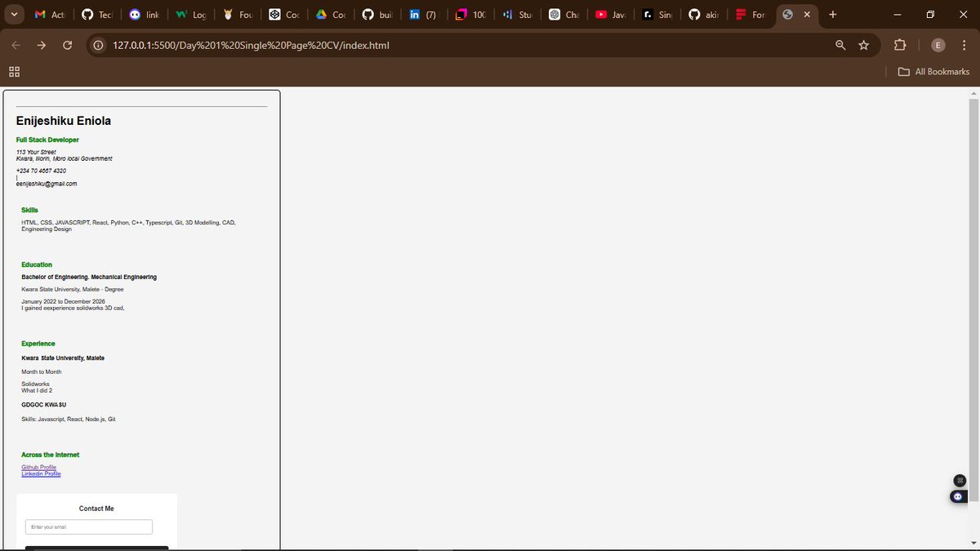Open the GitHub 'akir' tab
This screenshot has height=551, width=980.
coord(705,15)
